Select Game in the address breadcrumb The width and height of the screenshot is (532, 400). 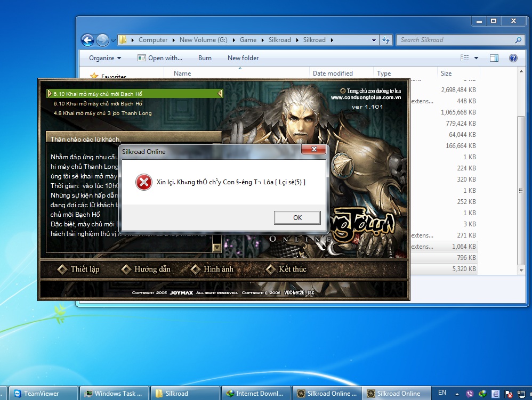click(248, 40)
